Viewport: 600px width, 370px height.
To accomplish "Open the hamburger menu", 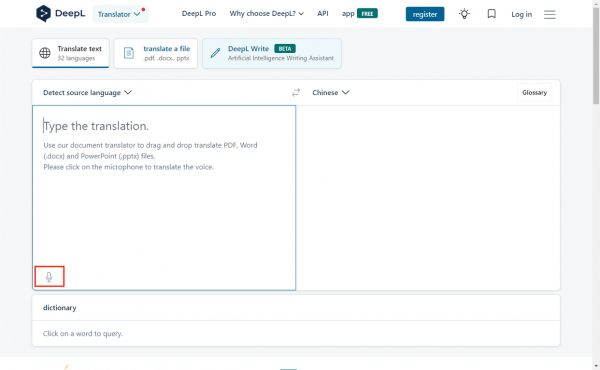I will coord(549,15).
